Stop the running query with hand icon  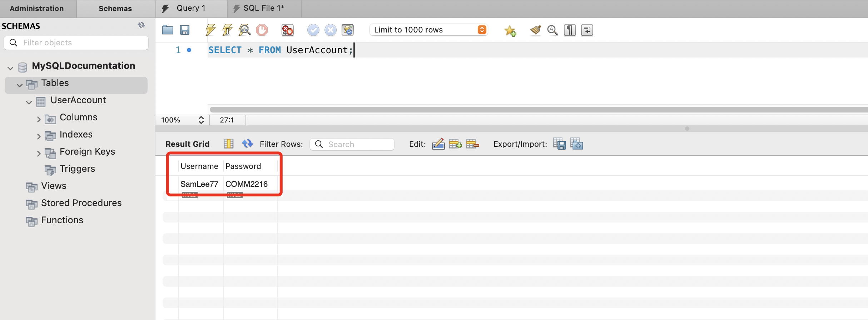click(262, 30)
